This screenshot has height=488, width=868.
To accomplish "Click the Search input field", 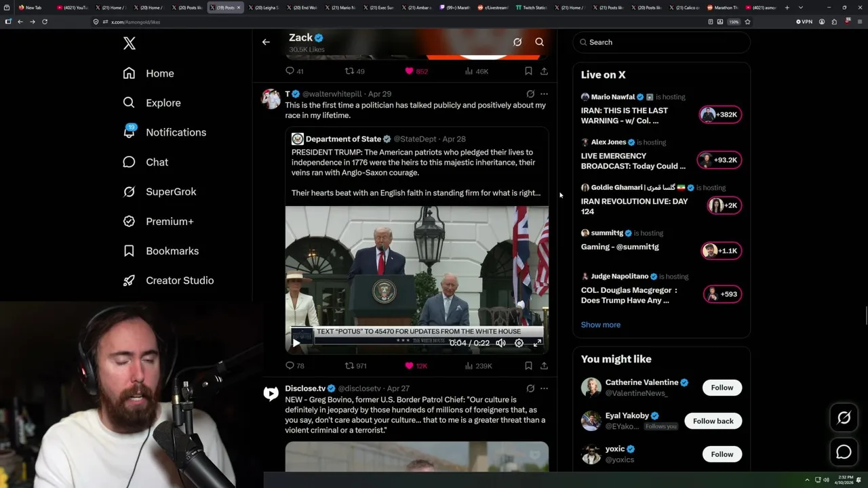I will tap(662, 42).
